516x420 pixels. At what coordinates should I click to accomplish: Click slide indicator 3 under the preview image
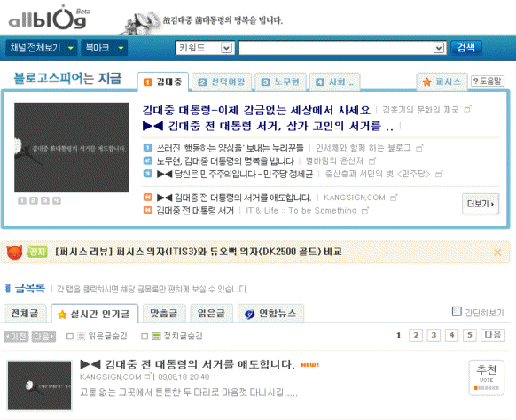tap(45, 200)
